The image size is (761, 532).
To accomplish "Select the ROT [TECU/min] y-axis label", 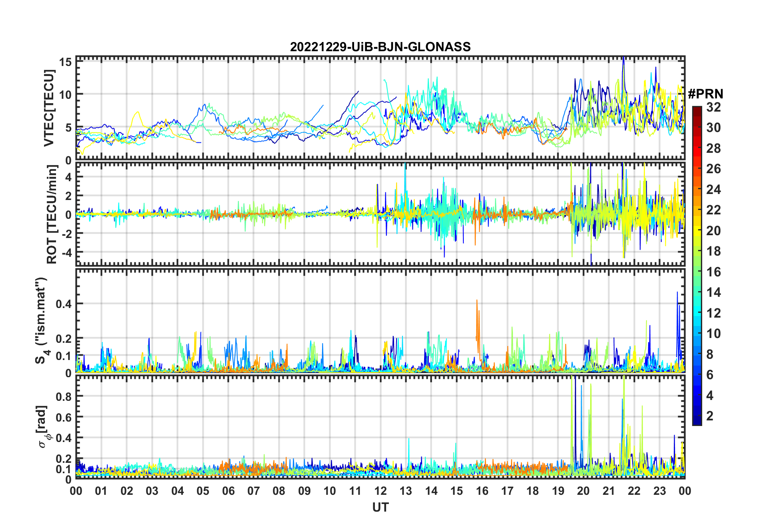I will tap(52, 214).
